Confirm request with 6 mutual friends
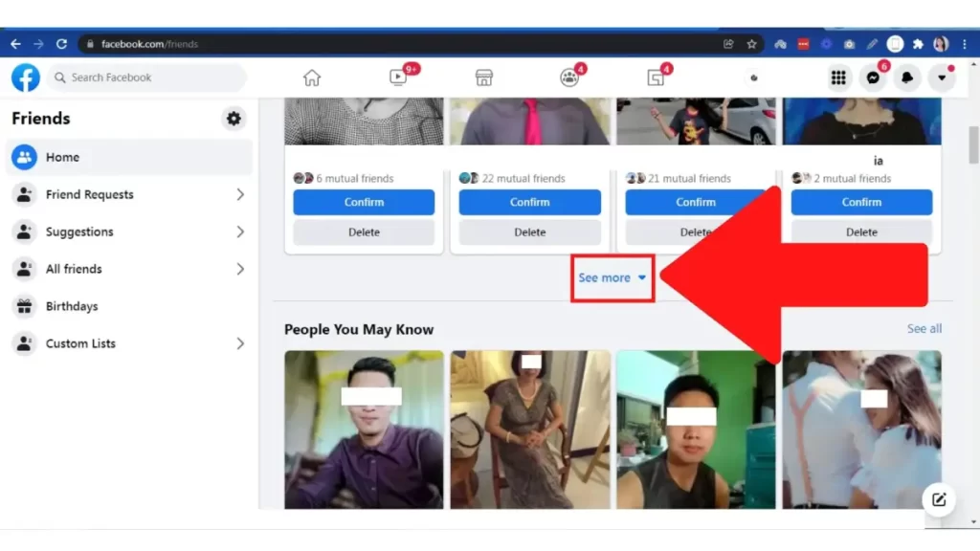 [364, 203]
